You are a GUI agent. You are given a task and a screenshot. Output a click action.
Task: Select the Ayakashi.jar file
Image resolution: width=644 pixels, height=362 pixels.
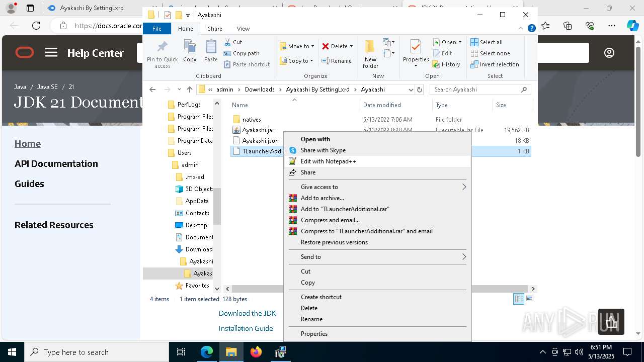tap(258, 130)
